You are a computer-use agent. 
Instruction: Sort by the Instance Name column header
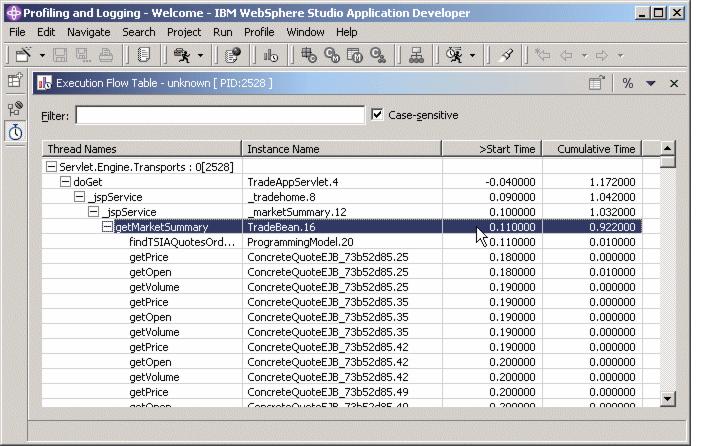[342, 149]
